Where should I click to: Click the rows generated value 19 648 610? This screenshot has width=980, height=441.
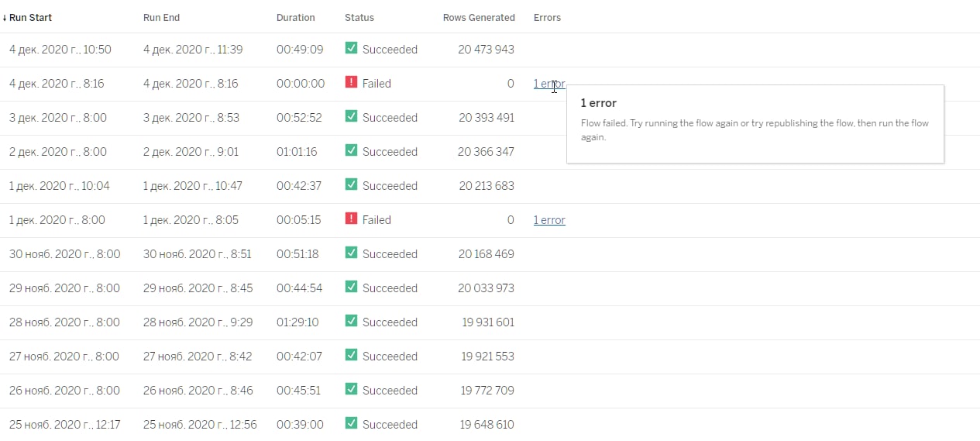(x=487, y=425)
